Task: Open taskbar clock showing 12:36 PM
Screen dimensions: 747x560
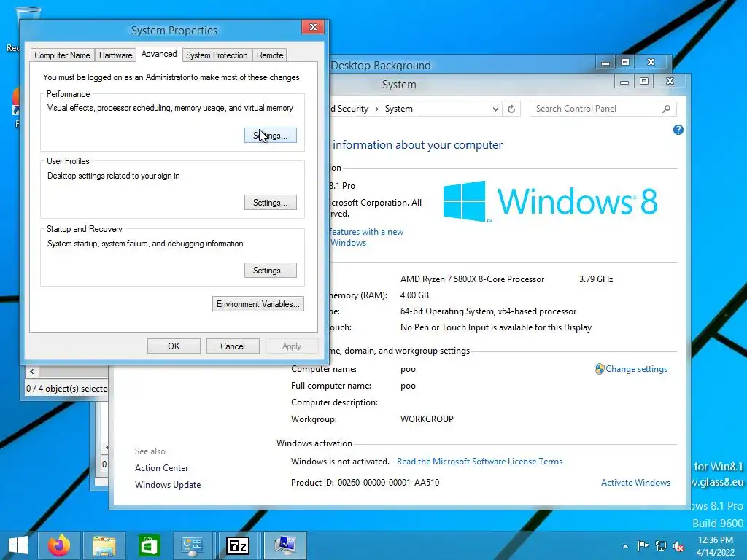Action: pyautogui.click(x=716, y=546)
